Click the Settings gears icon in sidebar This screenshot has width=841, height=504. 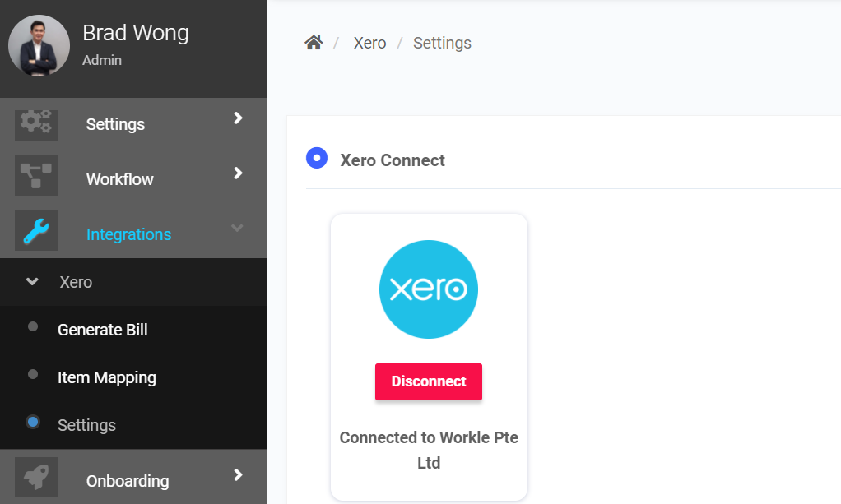coord(36,123)
